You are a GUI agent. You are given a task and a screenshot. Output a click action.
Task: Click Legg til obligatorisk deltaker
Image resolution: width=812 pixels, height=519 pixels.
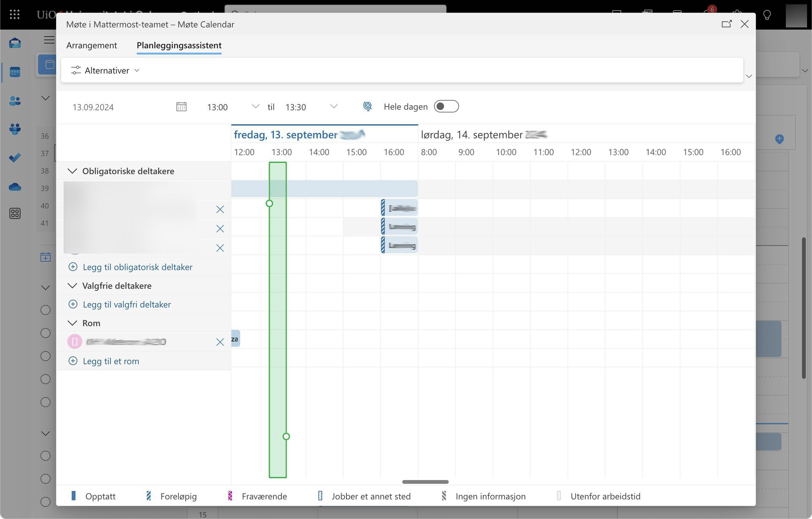137,267
